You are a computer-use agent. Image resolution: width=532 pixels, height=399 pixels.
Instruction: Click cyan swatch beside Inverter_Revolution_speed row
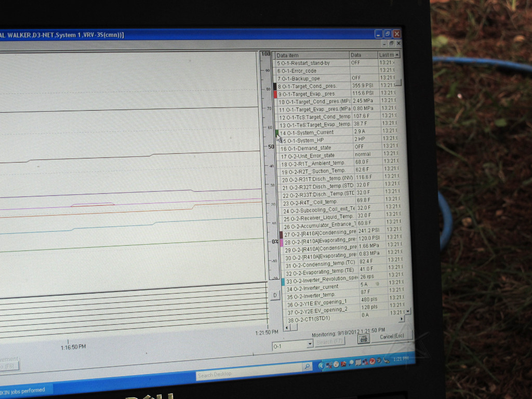click(283, 281)
